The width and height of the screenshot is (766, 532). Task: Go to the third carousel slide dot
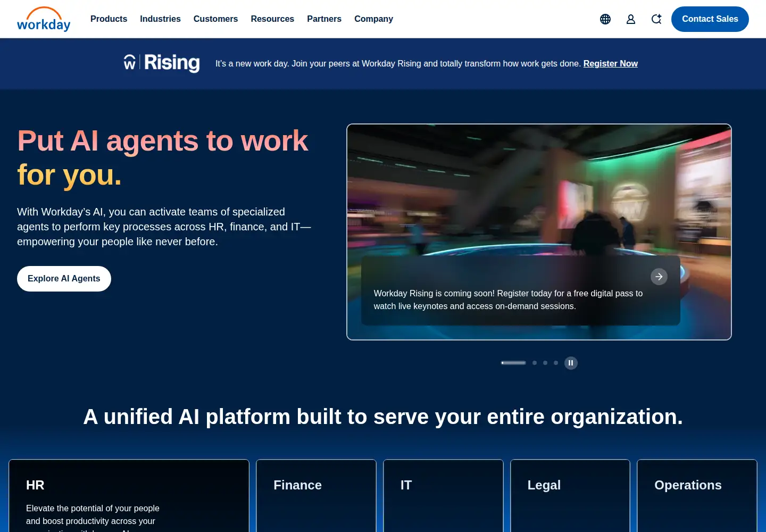pos(545,363)
